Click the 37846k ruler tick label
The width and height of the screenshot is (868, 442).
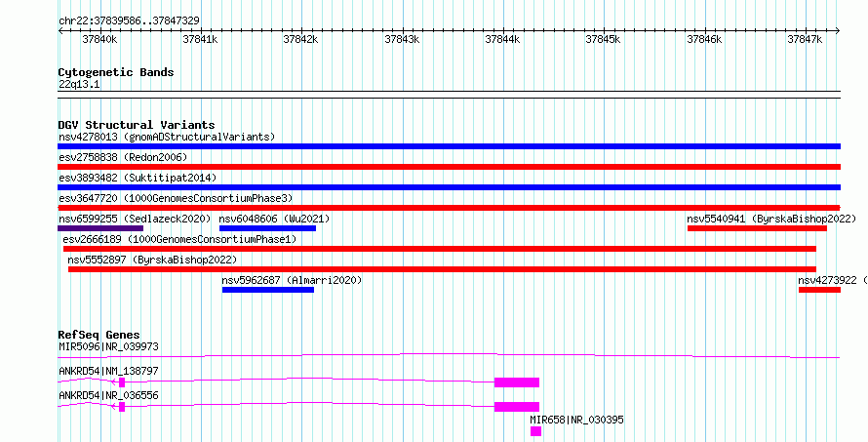pos(704,39)
